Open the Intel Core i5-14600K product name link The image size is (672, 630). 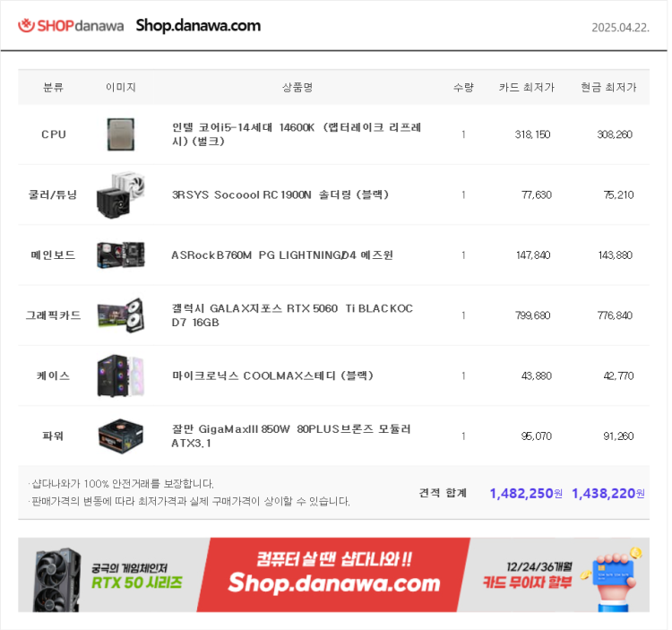pyautogui.click(x=297, y=134)
